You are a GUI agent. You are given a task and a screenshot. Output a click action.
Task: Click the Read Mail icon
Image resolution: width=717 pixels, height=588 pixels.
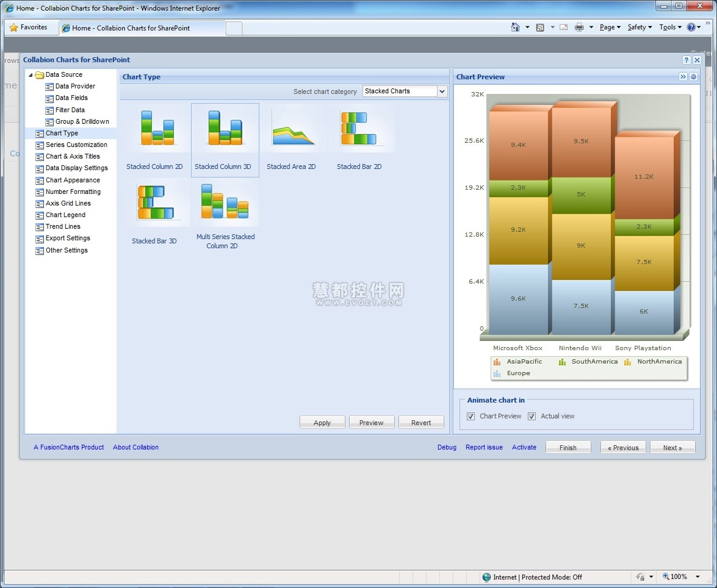pos(564,27)
